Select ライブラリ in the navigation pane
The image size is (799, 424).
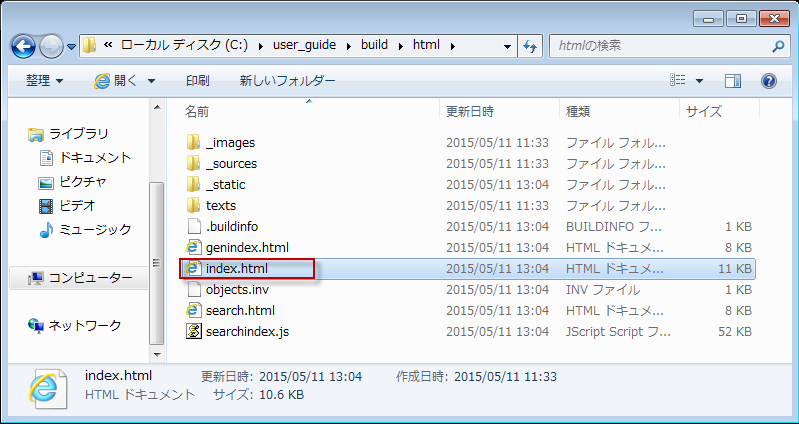pos(78,134)
